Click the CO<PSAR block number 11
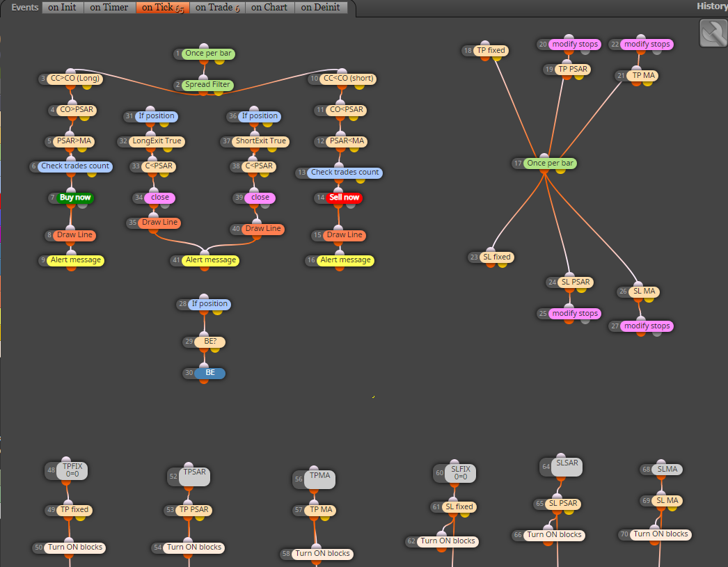 [x=347, y=110]
